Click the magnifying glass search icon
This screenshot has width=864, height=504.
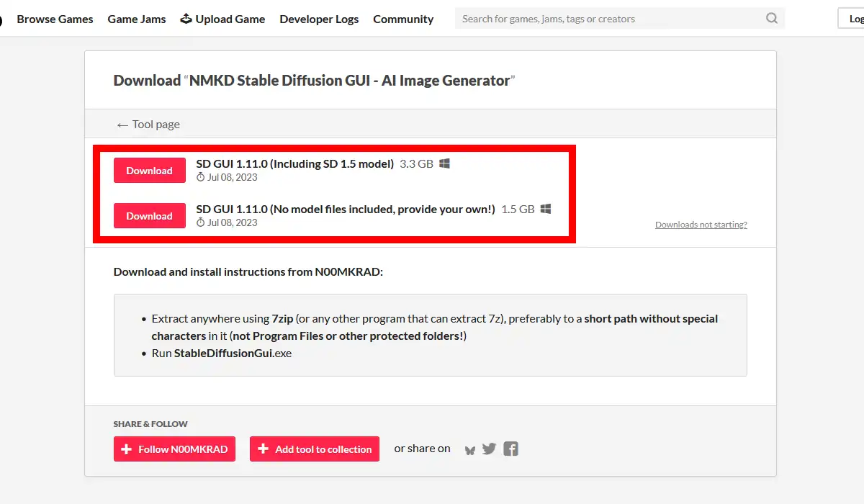pos(772,19)
